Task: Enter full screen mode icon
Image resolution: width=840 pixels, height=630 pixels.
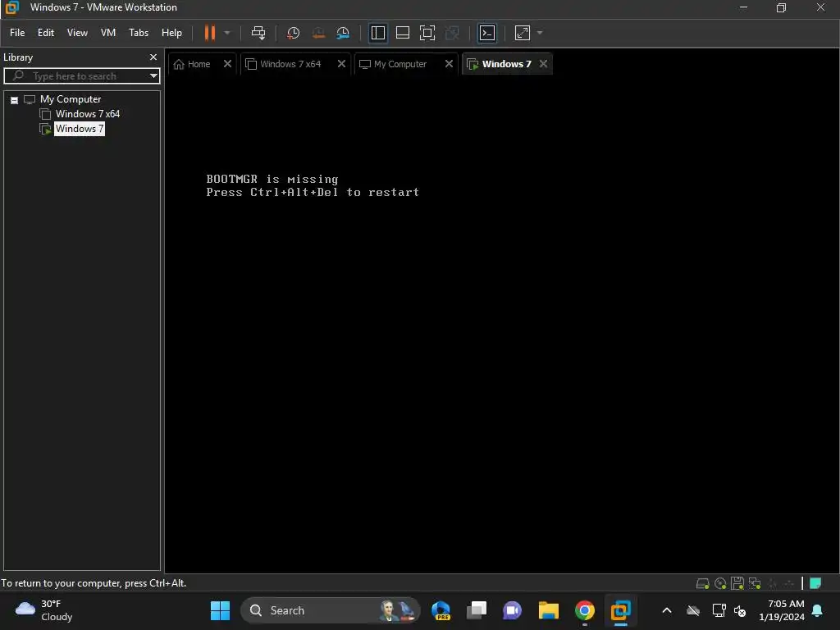Action: pyautogui.click(x=427, y=33)
